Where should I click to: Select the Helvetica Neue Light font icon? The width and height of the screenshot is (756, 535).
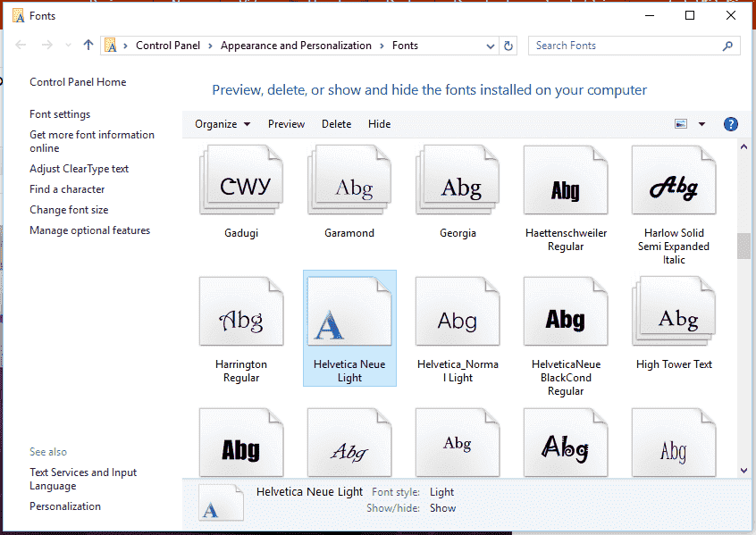click(x=349, y=311)
